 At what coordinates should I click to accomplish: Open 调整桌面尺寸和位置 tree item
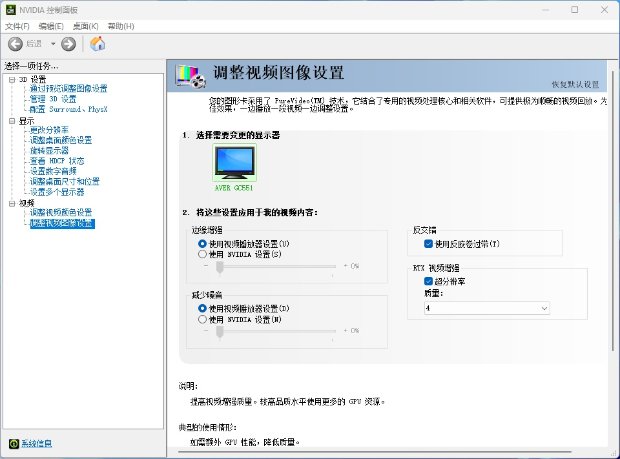point(65,181)
